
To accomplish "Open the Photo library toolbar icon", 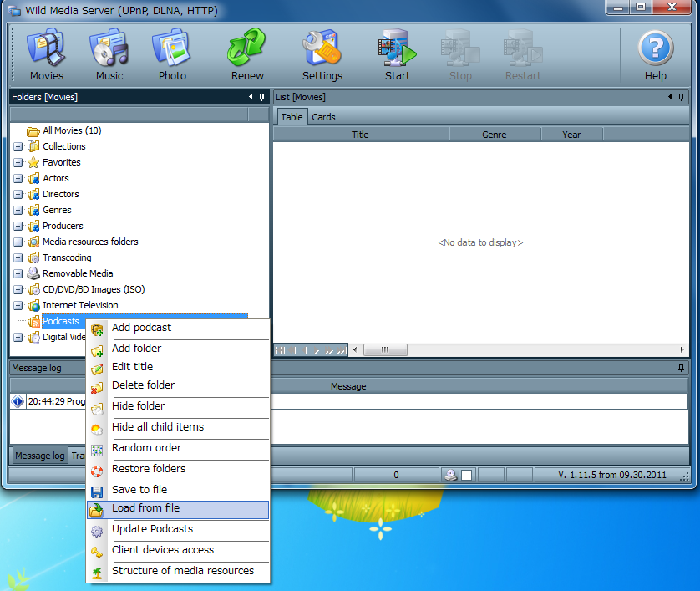I will [x=172, y=54].
